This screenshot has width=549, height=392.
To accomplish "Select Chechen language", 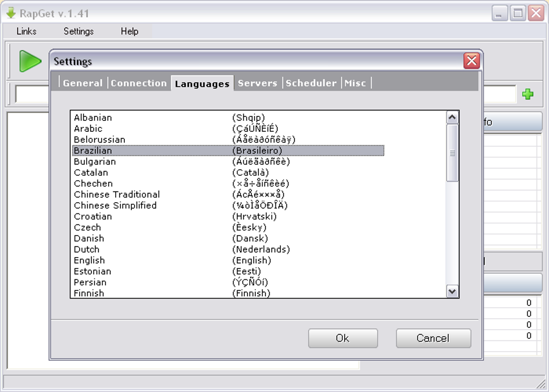I will (x=93, y=183).
